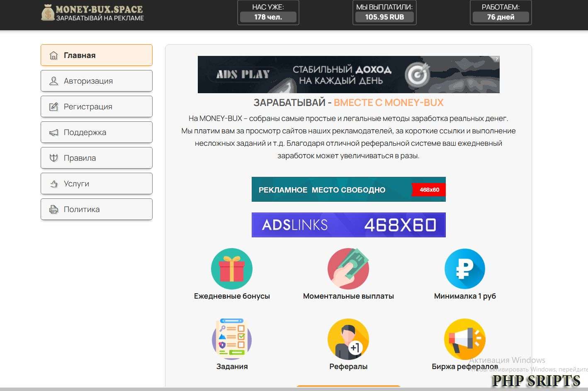Click the cash-in-hand instant payouts icon
This screenshot has height=391, width=588.
point(348,269)
